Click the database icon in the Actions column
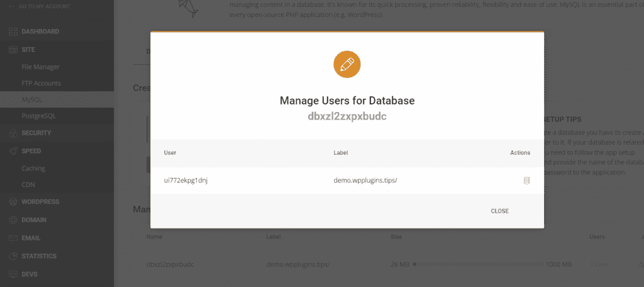 pyautogui.click(x=526, y=181)
